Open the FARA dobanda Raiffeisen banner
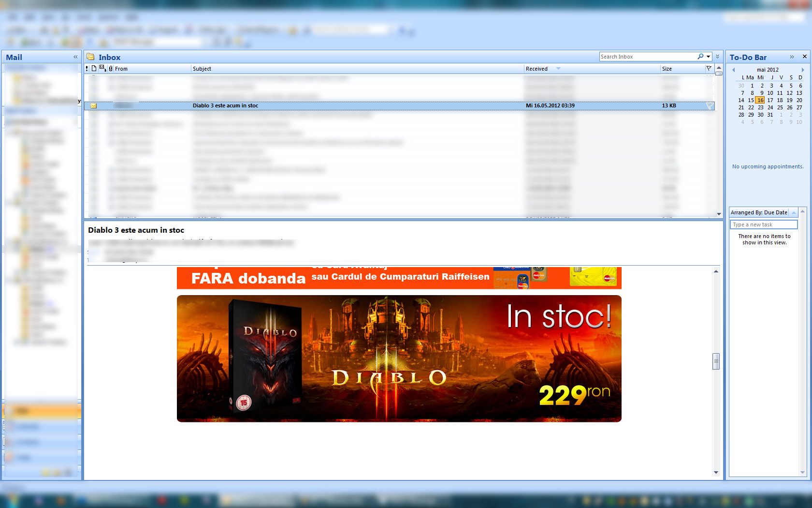Viewport: 812px width, 508px height. pos(399,278)
